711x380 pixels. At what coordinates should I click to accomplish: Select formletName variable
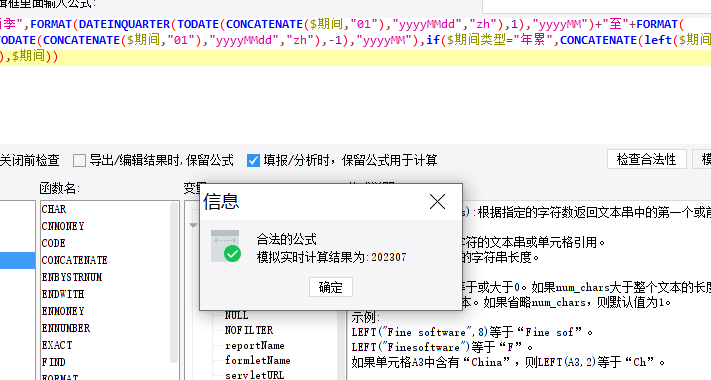point(258,360)
